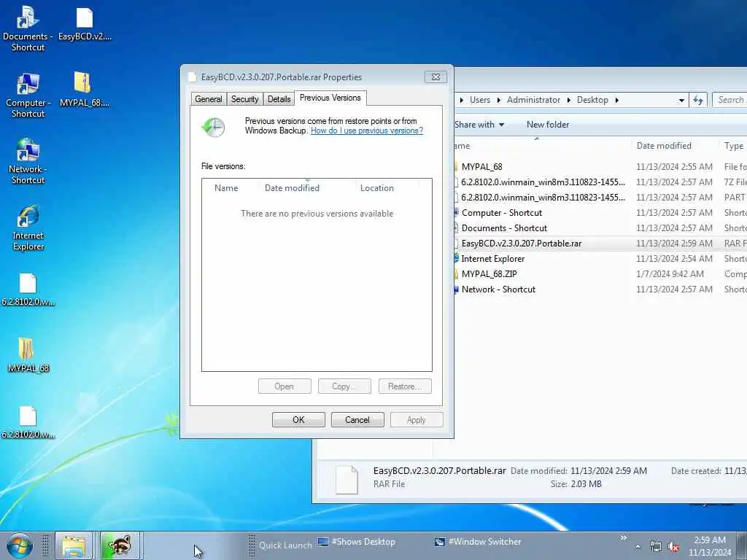Show hidden tray icons arrow
The image size is (747, 560).
[x=638, y=547]
